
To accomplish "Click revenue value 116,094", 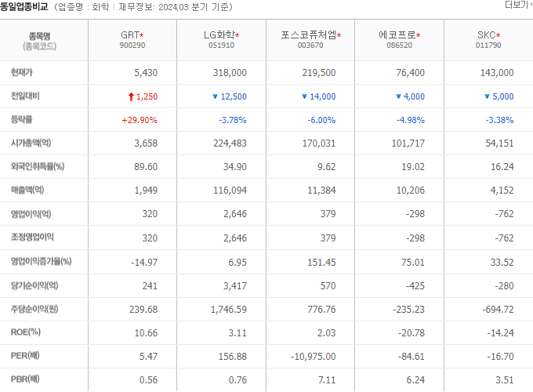I will tap(230, 191).
